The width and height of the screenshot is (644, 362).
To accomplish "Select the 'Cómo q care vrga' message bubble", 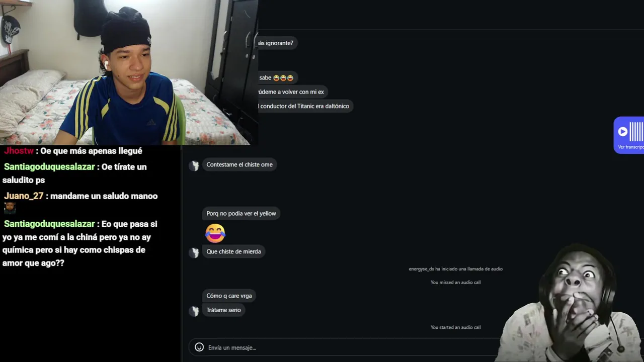I will pos(229,296).
